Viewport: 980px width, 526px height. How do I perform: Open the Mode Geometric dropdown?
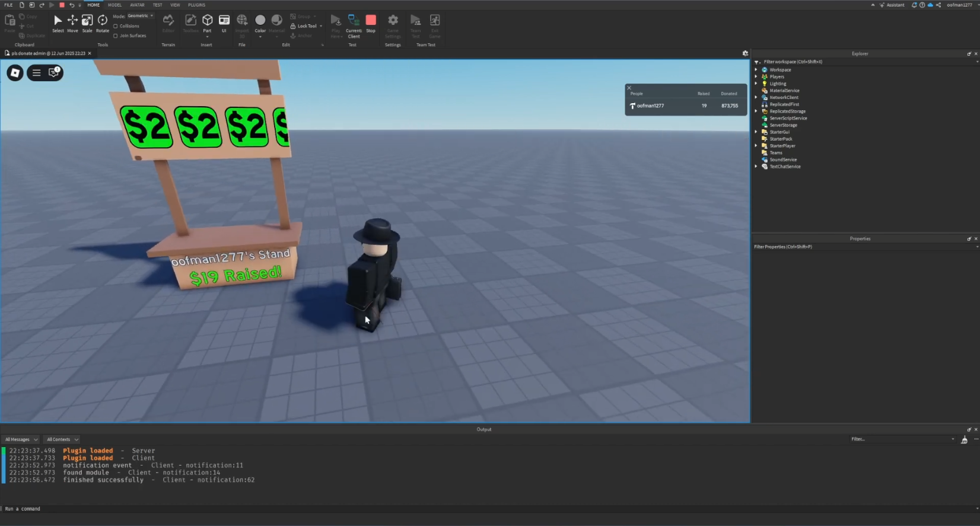pos(141,16)
